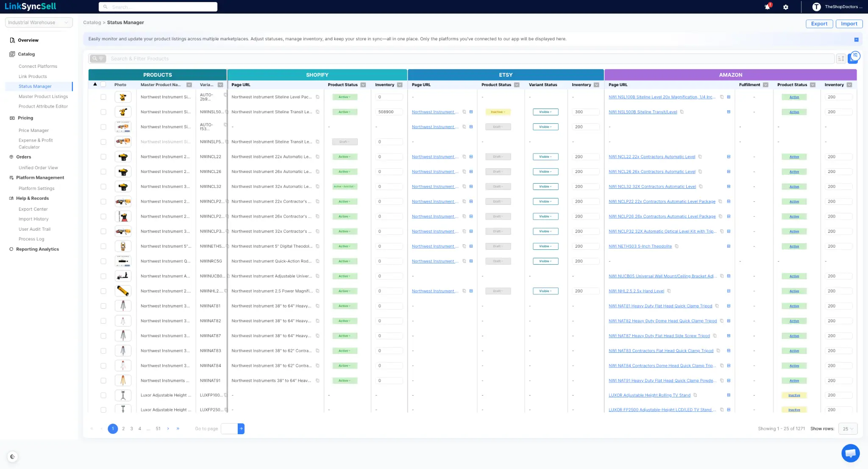Image resolution: width=868 pixels, height=469 pixels.
Task: Select checkbox for NWINAT91 row
Action: click(x=103, y=381)
